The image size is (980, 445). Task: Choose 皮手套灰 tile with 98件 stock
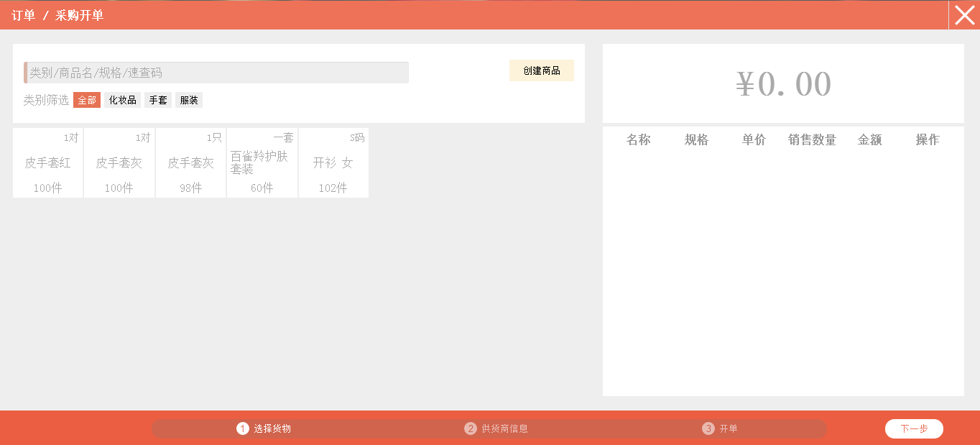pos(190,163)
